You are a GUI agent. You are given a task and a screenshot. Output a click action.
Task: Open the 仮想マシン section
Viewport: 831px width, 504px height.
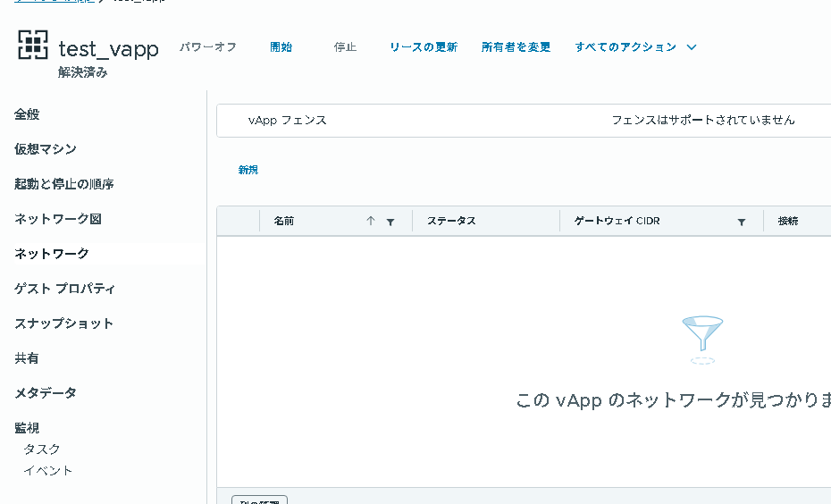click(46, 149)
